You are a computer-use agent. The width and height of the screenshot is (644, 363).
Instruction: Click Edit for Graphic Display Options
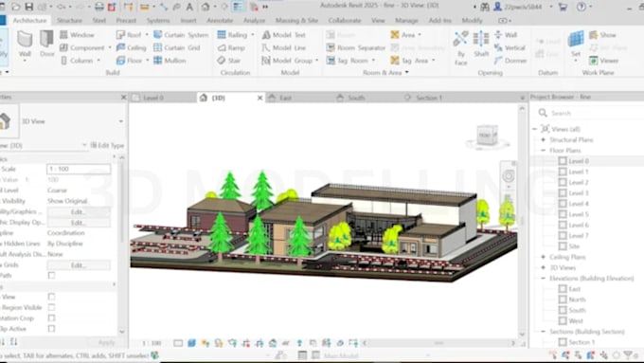[78, 223]
